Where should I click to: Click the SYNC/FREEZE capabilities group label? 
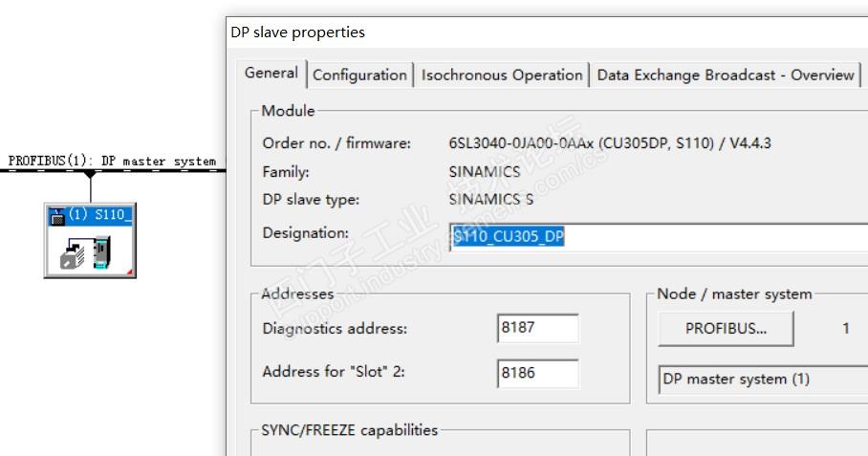(349, 430)
